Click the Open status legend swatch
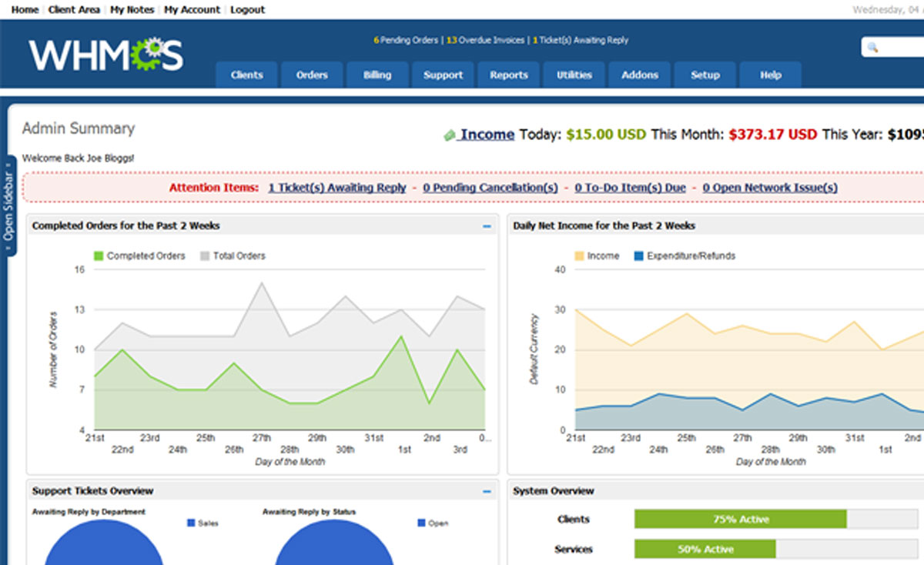Image resolution: width=924 pixels, height=565 pixels. pyautogui.click(x=421, y=523)
